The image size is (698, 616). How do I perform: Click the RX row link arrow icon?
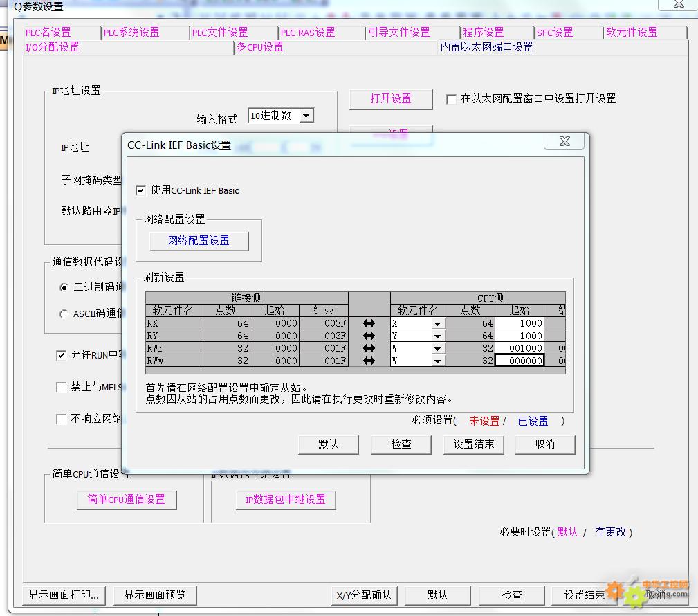coord(369,323)
